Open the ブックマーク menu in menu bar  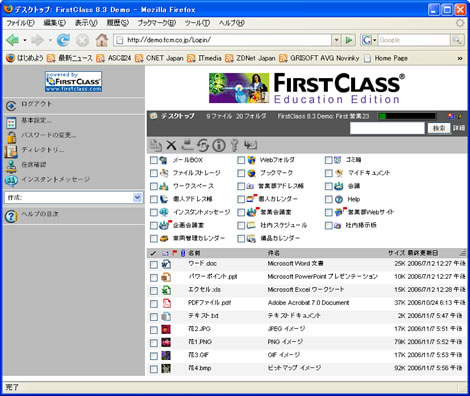(157, 23)
